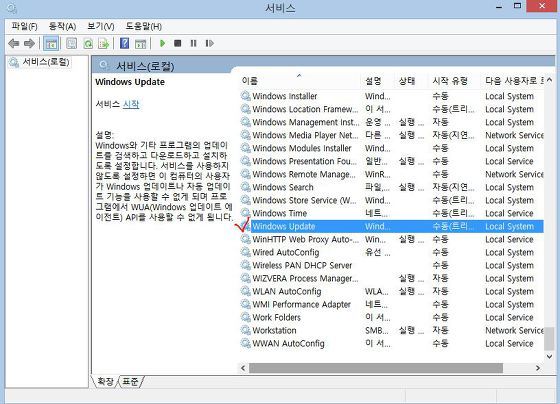This screenshot has height=404, width=560.
Task: Select the Windows Presentation Foundation row
Action: [392, 161]
